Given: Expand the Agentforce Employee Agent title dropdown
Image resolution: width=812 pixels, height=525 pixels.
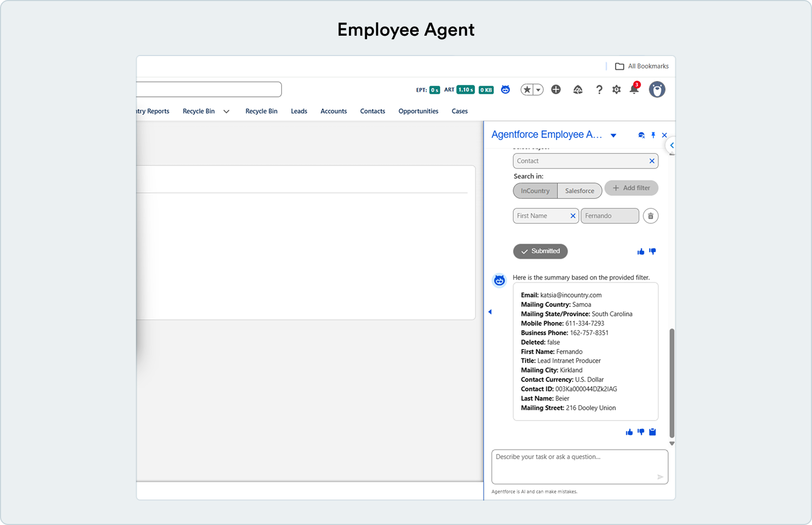Looking at the screenshot, I should pyautogui.click(x=614, y=136).
